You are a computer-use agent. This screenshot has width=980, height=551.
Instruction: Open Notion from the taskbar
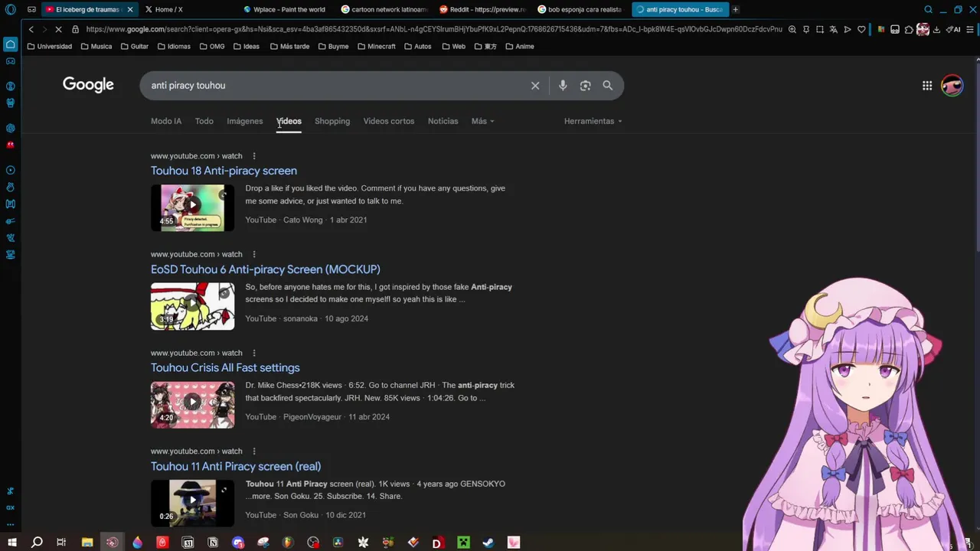[x=213, y=543]
